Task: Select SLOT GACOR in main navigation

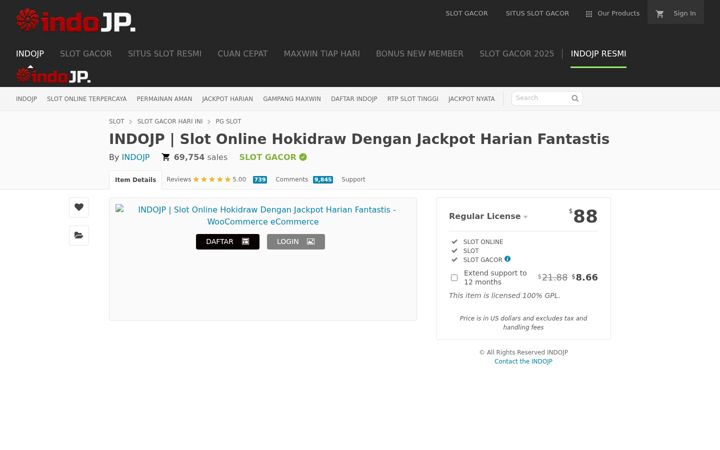Action: tap(86, 54)
